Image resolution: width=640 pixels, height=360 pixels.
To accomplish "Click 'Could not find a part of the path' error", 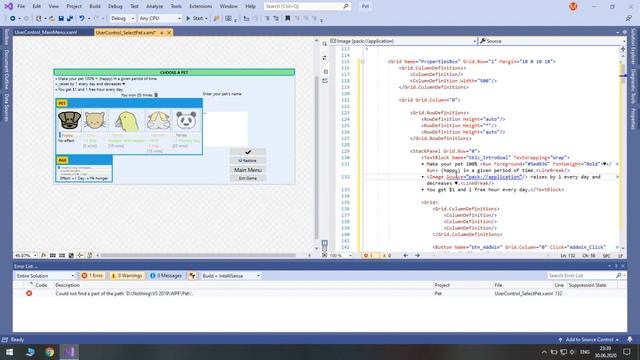I will coord(124,293).
